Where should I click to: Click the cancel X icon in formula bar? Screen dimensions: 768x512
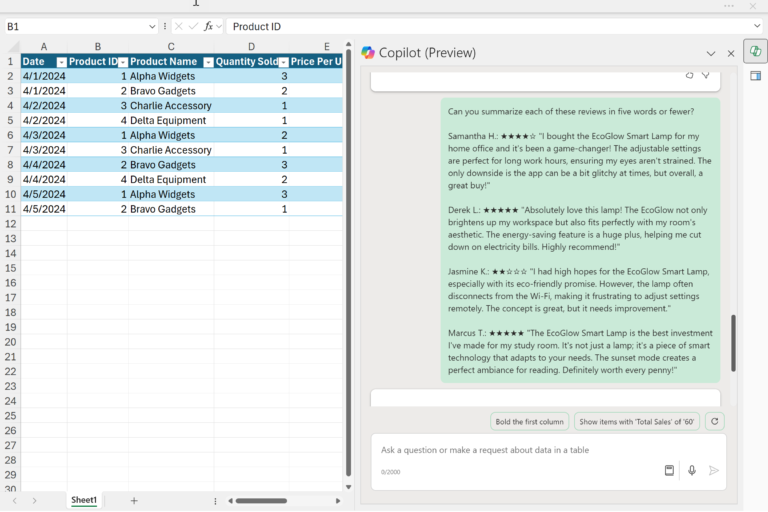[x=179, y=26]
